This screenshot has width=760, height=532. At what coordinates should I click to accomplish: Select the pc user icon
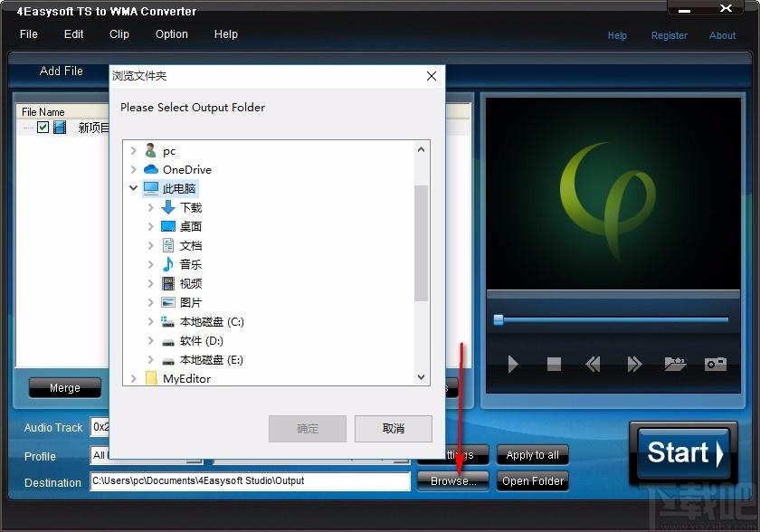[151, 151]
